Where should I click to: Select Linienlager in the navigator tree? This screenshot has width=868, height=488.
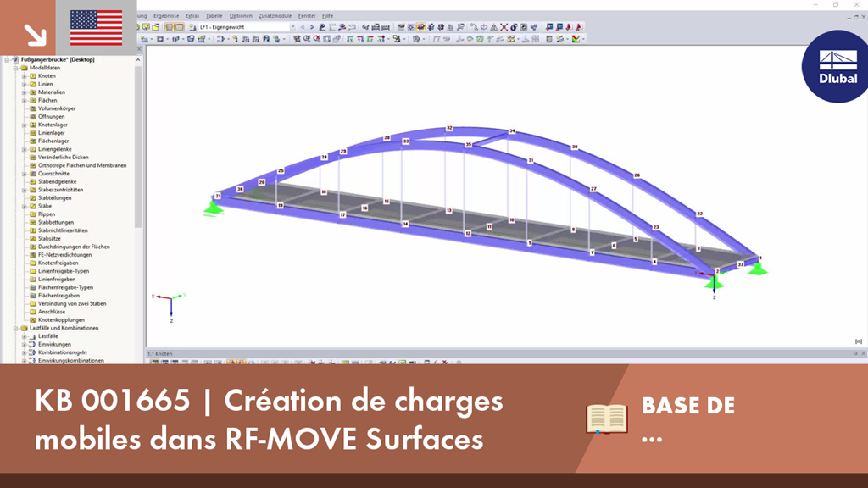(51, 133)
